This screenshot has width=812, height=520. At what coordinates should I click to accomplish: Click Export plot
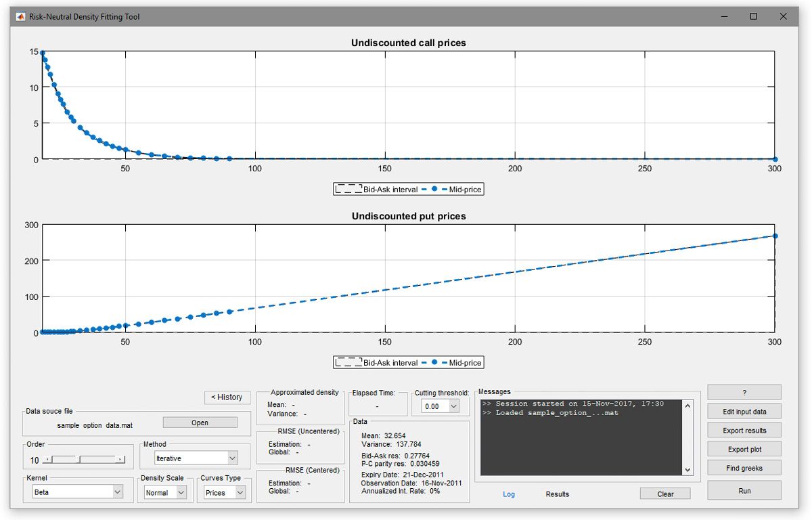[x=744, y=448]
